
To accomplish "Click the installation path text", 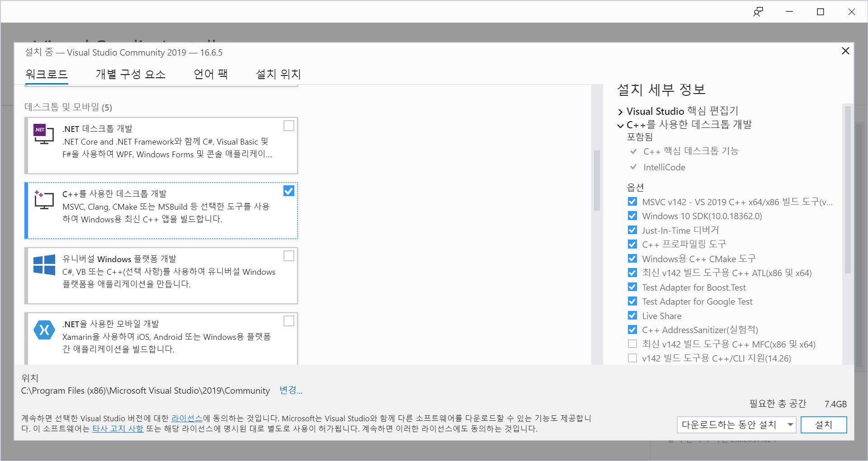I will pyautogui.click(x=145, y=390).
